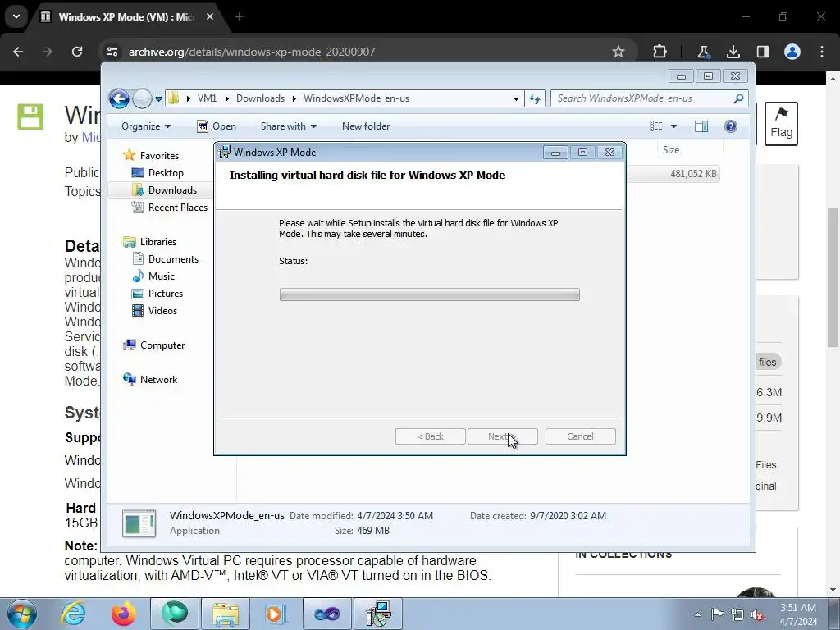This screenshot has width=840, height=630.
Task: Click the change view icon
Action: point(656,126)
